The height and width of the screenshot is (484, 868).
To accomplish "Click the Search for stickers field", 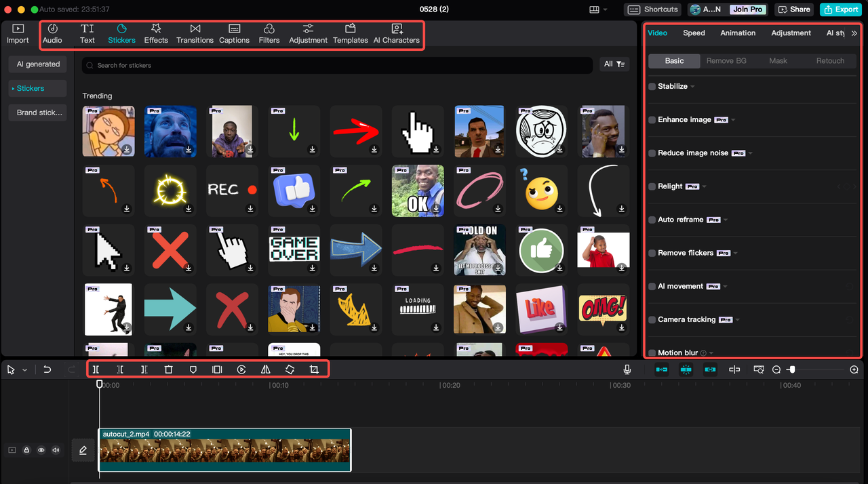I will point(337,65).
